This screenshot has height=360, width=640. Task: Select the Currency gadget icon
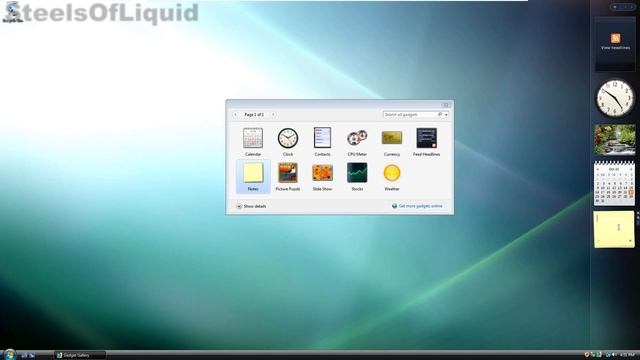(x=391, y=138)
